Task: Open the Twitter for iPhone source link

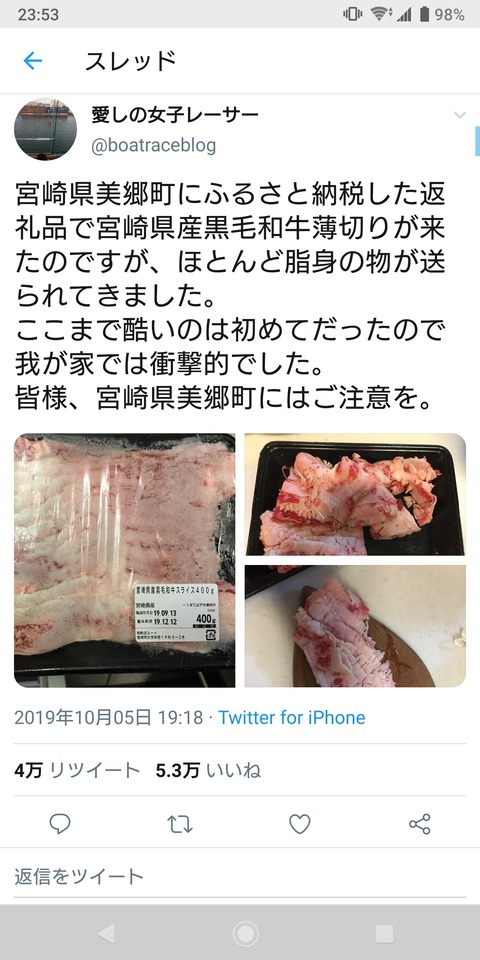Action: pyautogui.click(x=292, y=718)
